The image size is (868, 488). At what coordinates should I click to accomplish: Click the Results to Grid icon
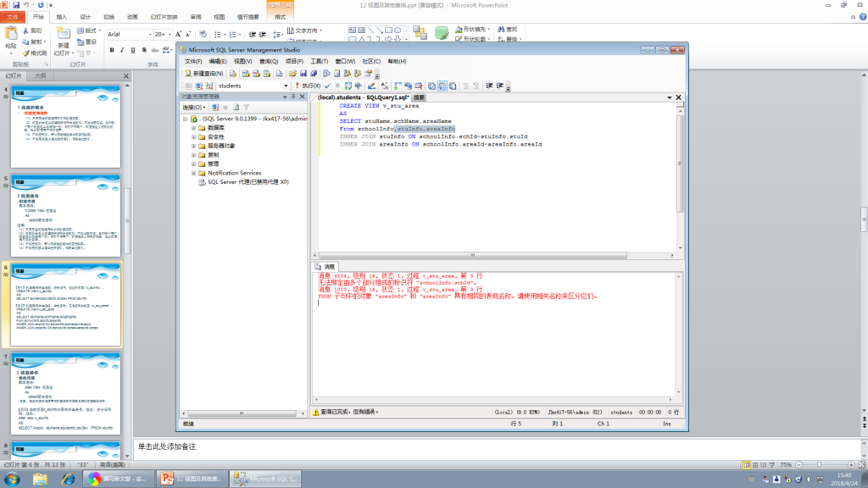(x=442, y=86)
